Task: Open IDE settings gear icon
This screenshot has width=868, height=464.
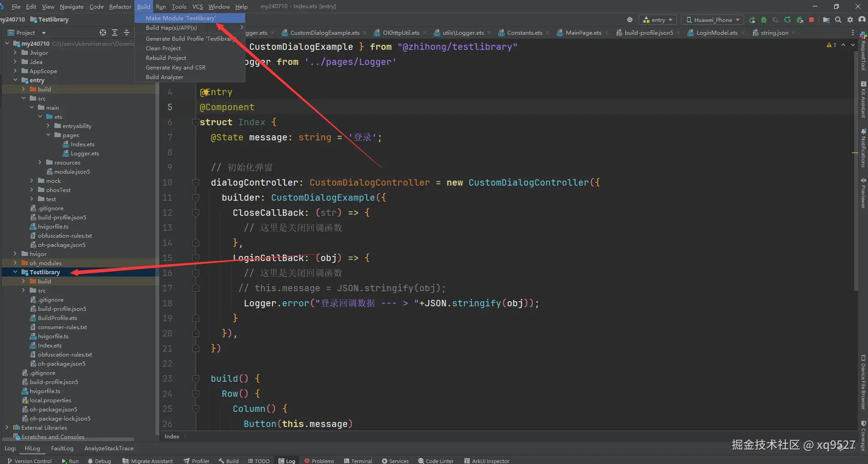Action: tap(850, 20)
